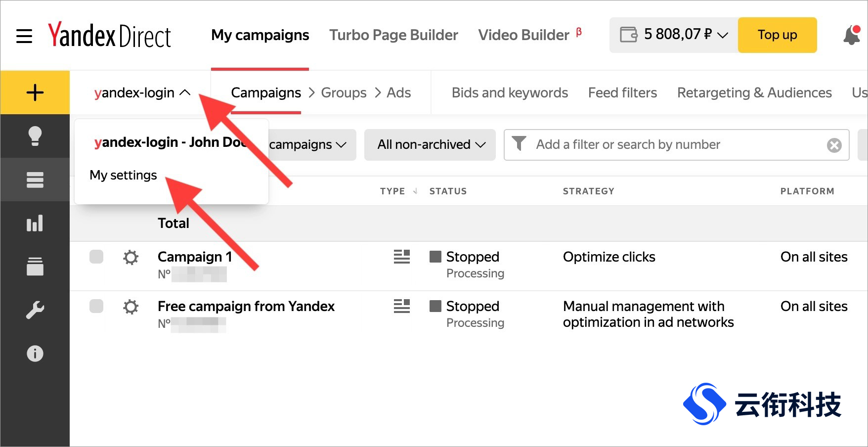868x447 pixels.
Task: Clear the filter search field
Action: pos(834,145)
